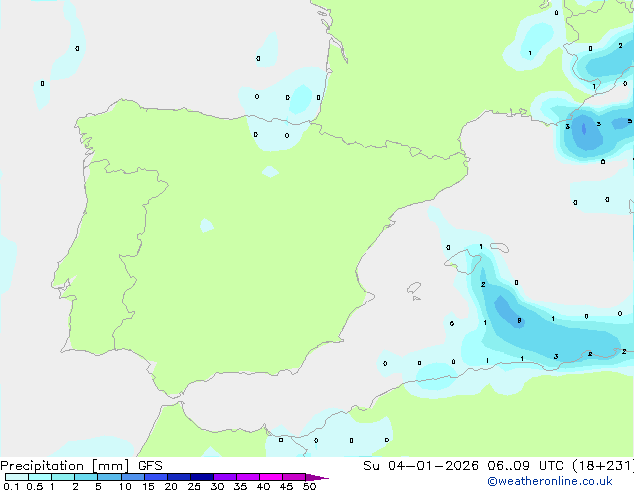The image size is (634, 490).
Task: Select the 5–10 mm legend color swatch
Action: [x=109, y=477]
